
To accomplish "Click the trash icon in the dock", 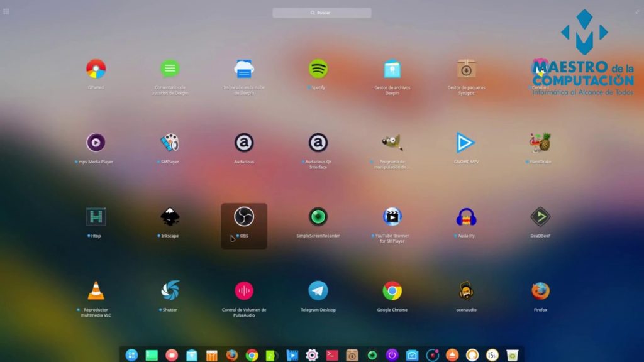I will (x=513, y=355).
